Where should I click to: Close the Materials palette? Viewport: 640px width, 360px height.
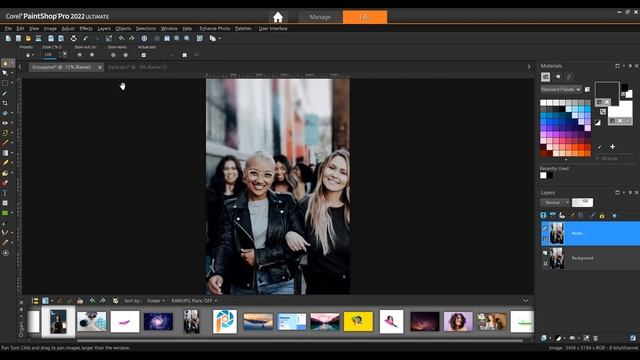(636, 66)
